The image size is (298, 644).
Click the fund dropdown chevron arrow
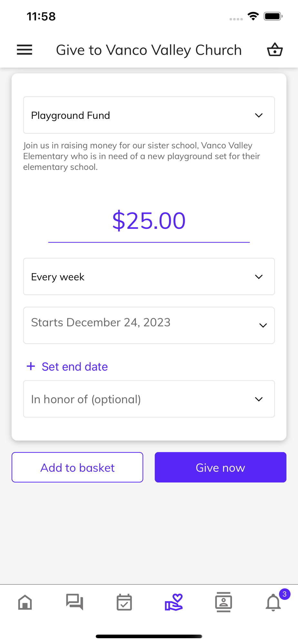259,115
